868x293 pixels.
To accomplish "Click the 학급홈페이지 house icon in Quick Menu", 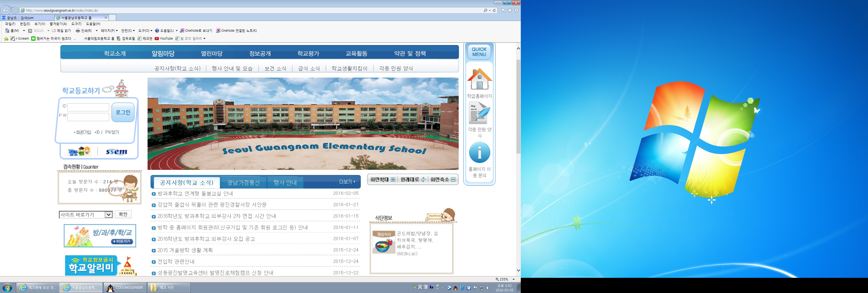I will pos(480,79).
